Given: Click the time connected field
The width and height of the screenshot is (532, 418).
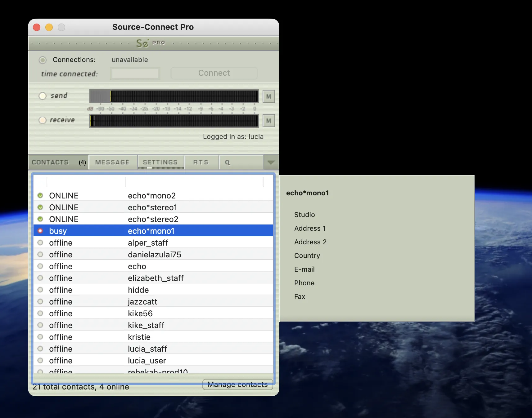Looking at the screenshot, I should [x=135, y=73].
